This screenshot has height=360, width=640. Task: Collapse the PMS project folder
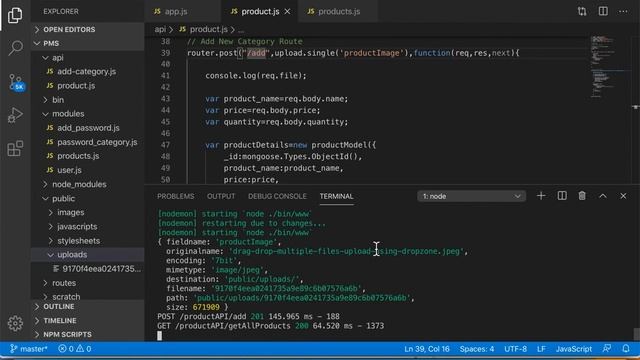click(x=87, y=43)
